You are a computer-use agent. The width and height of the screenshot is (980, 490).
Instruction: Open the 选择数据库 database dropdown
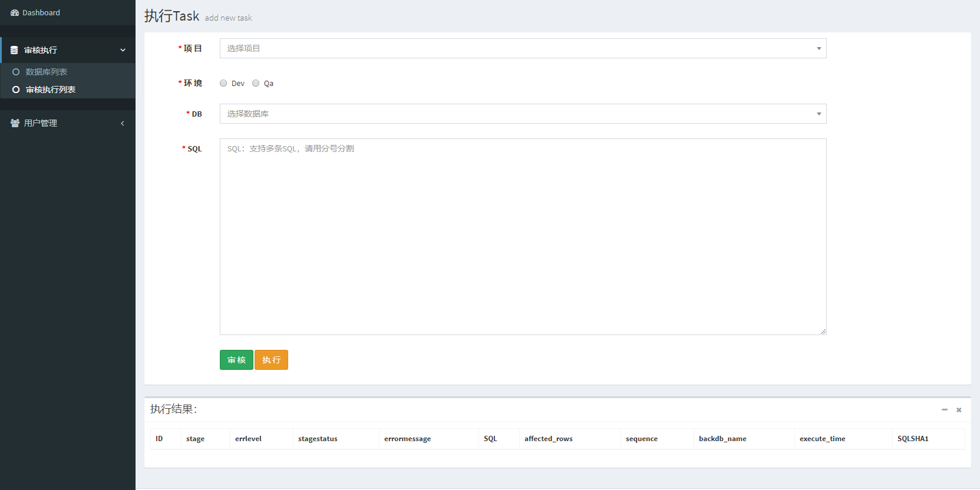point(523,114)
